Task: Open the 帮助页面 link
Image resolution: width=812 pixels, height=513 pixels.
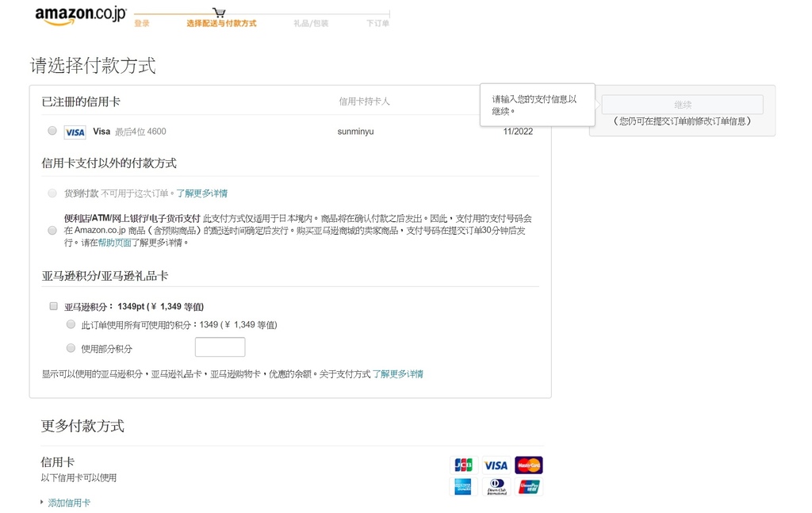Action: 114,243
